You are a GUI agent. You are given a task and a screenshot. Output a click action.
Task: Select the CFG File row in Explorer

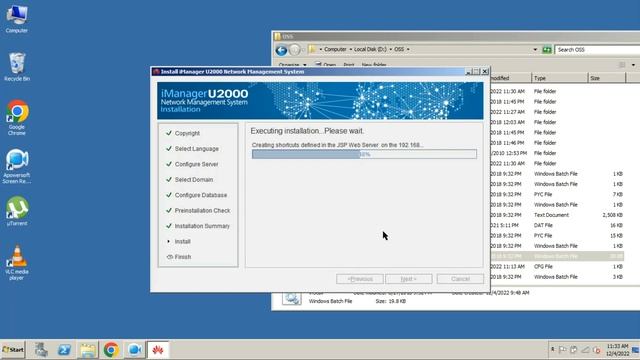click(x=557, y=267)
